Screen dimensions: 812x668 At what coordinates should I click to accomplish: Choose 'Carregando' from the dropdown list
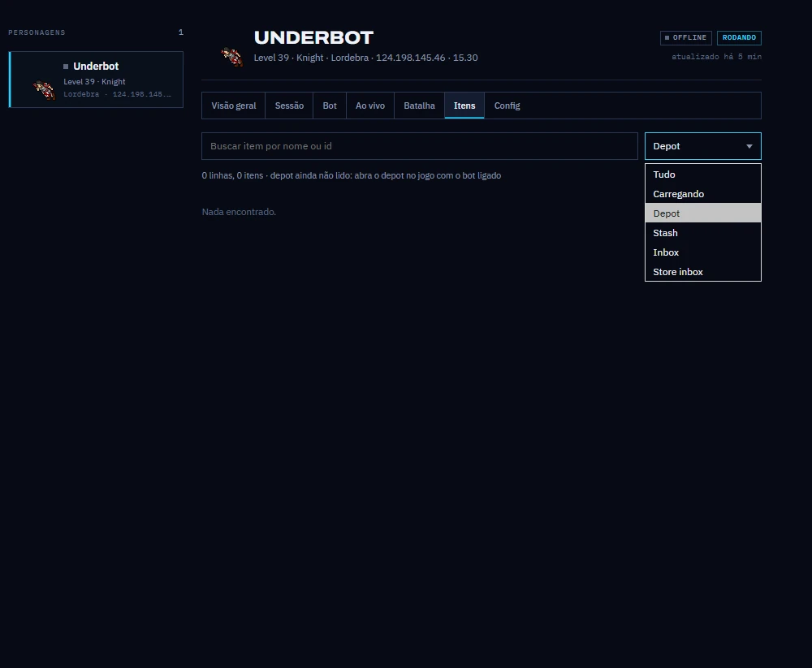[702, 194]
